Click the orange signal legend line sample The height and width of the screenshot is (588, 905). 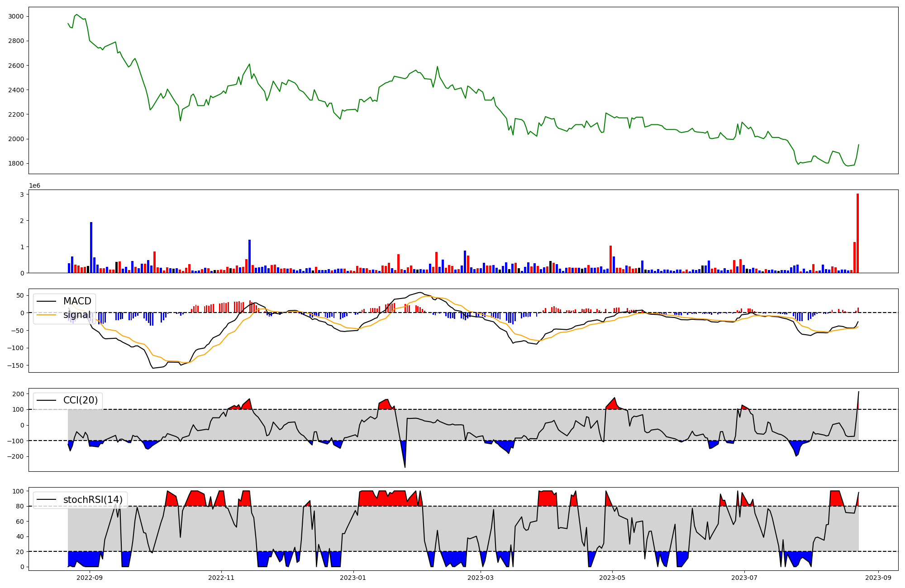(x=46, y=315)
